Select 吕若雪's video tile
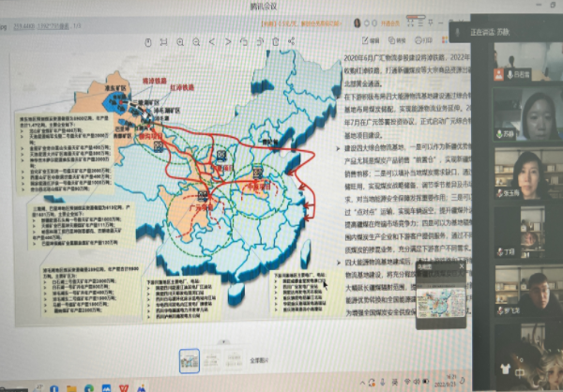Viewport: 563px width, 392px height. coord(528,62)
